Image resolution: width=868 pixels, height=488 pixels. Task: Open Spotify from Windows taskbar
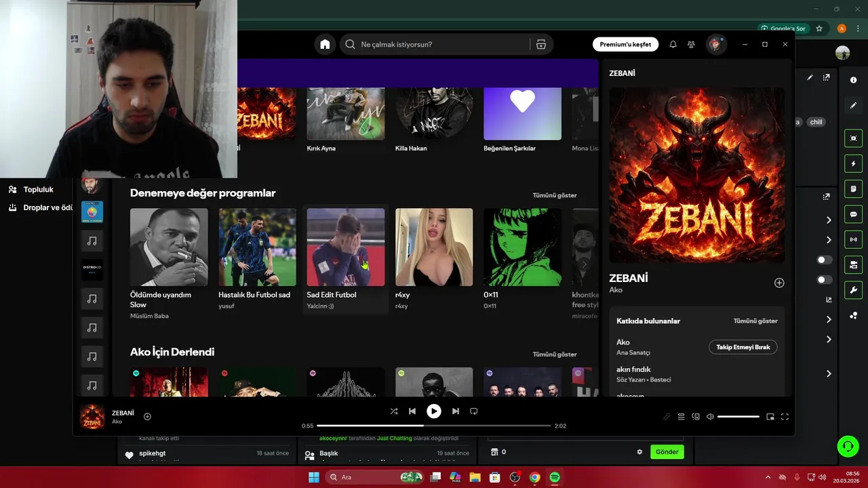click(x=555, y=477)
